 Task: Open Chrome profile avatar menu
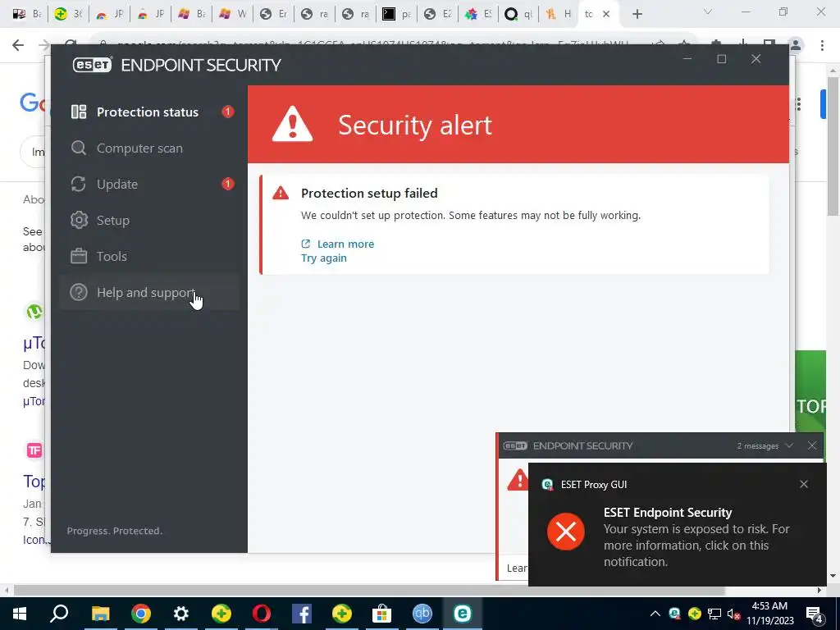[796, 46]
